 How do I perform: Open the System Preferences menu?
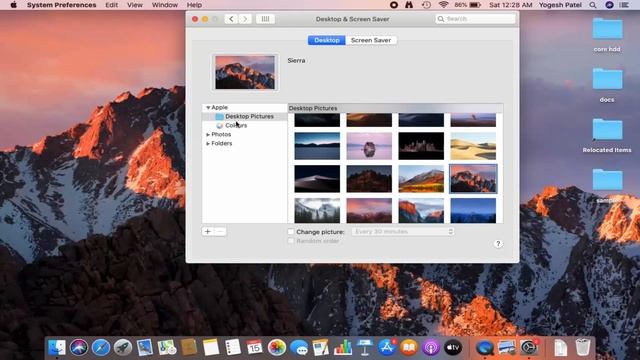(x=62, y=5)
